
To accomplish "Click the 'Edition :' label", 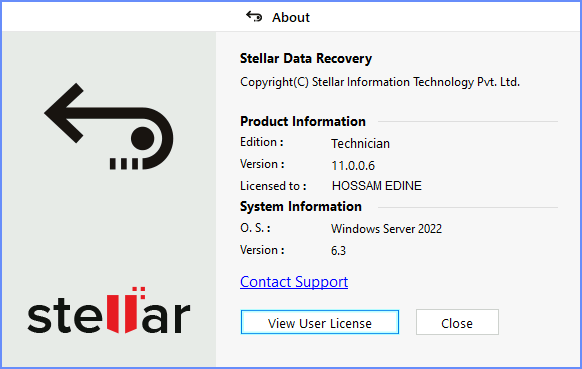I will coord(262,142).
